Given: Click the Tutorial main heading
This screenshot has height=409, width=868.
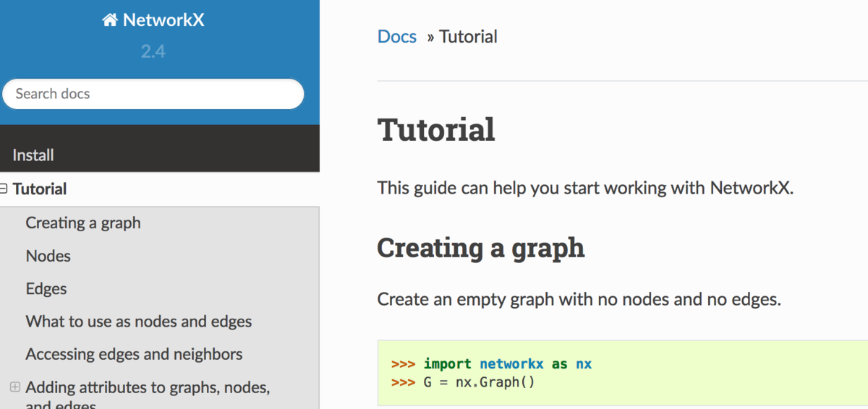Looking at the screenshot, I should 436,130.
